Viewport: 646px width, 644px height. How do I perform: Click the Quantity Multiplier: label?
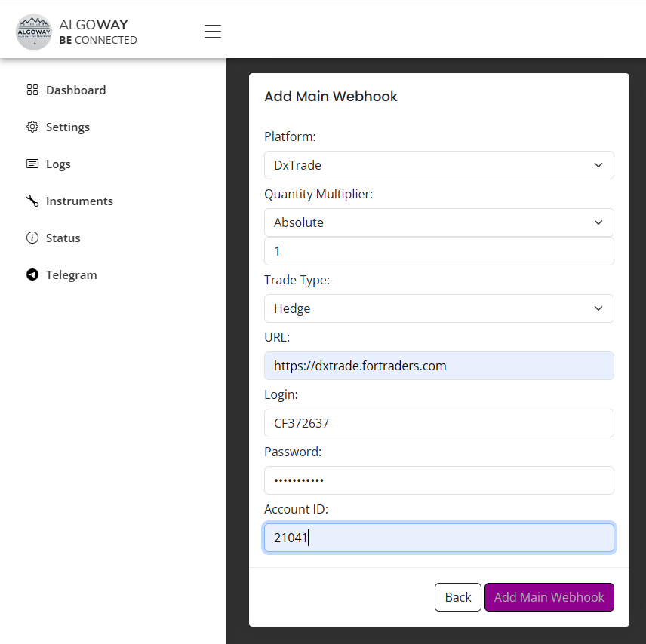(318, 194)
